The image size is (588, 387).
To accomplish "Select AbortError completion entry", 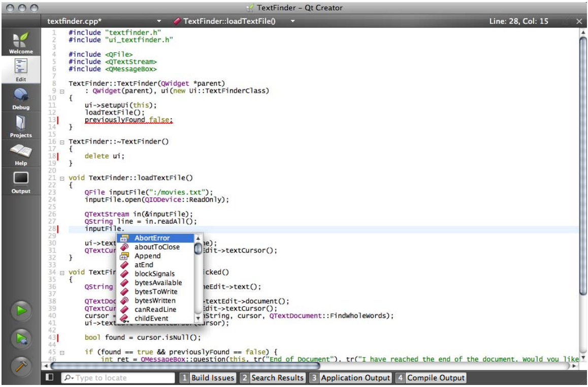I will 155,238.
